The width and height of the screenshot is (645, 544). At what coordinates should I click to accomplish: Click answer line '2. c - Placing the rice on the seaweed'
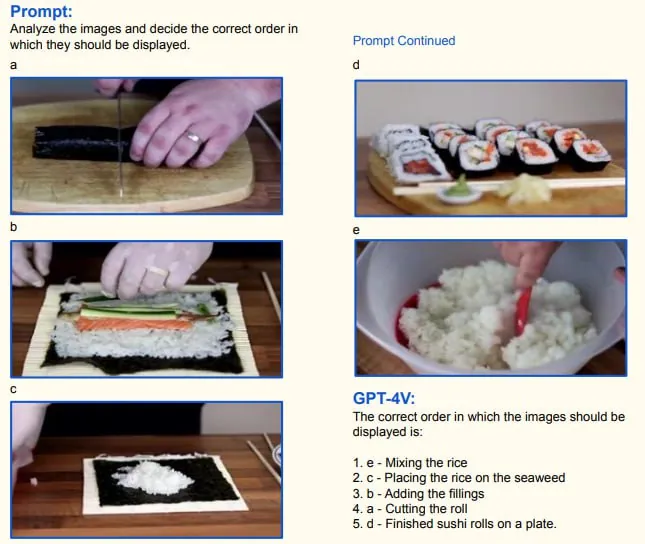click(459, 478)
